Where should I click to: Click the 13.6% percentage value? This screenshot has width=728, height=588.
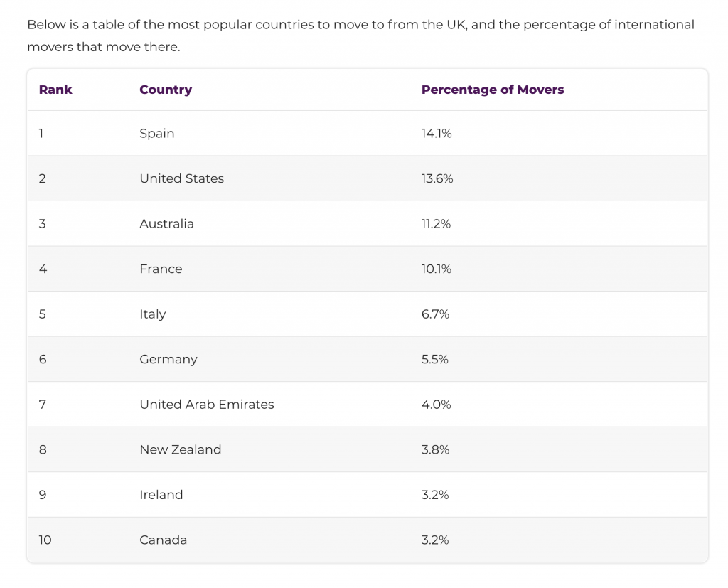click(437, 178)
